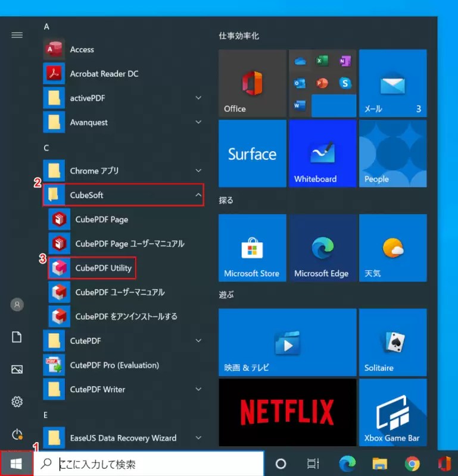This screenshot has width=458, height=476.
Task: Open OneDrive in the Office tile group
Action: click(300, 61)
